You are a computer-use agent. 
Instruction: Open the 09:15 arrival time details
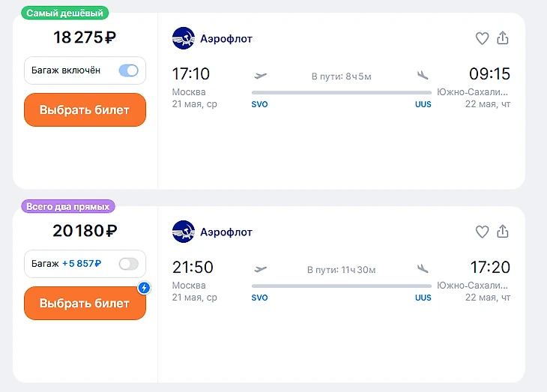(489, 74)
